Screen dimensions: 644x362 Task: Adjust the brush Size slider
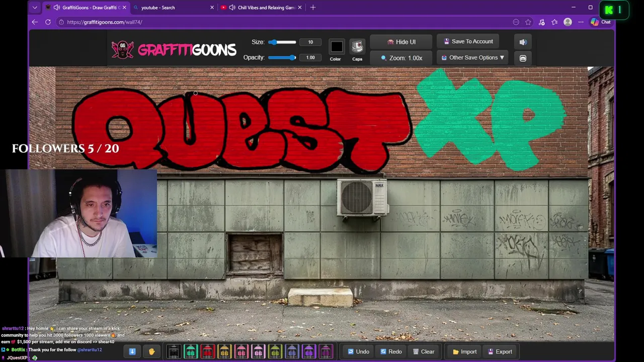(282, 42)
